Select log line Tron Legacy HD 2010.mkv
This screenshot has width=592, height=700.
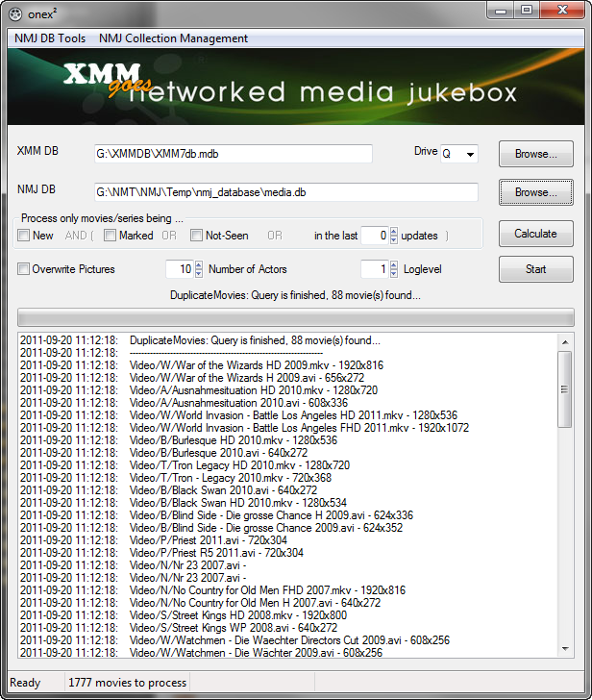click(239, 465)
